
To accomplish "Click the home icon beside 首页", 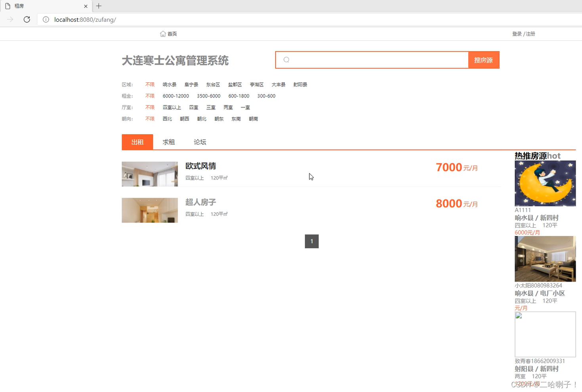I will click(x=162, y=34).
